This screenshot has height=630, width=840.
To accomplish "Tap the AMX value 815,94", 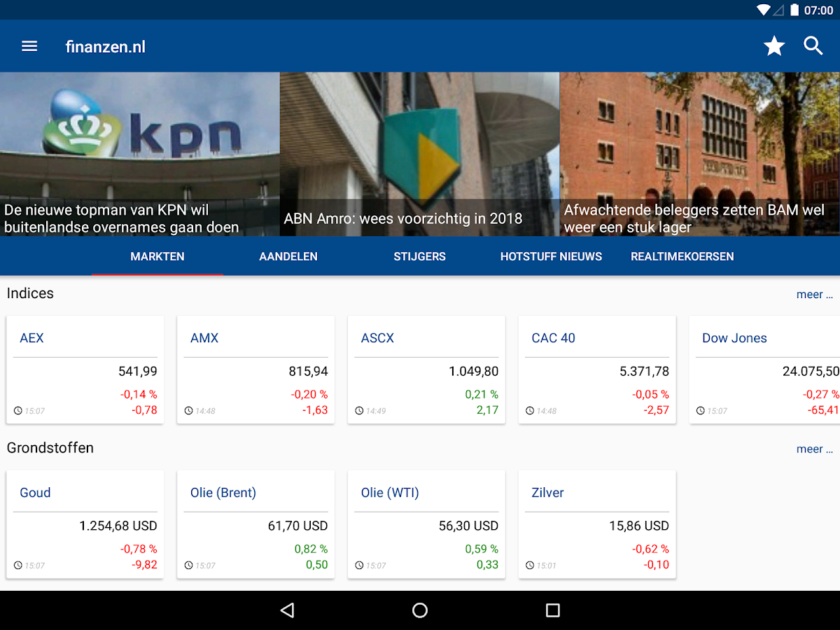I will [309, 372].
